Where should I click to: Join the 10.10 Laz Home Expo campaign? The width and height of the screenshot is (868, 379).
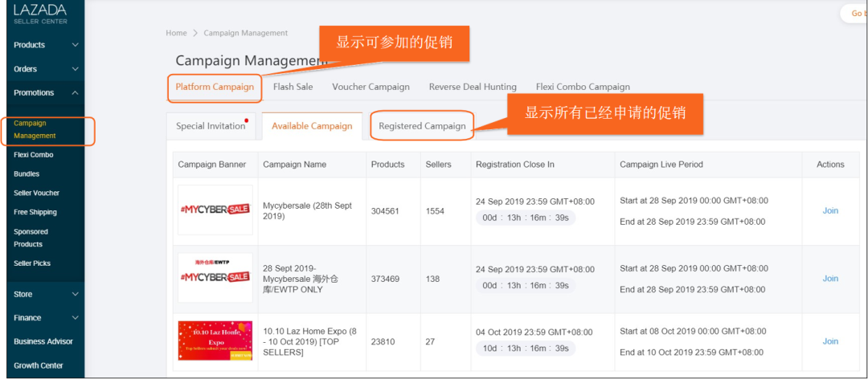point(830,341)
